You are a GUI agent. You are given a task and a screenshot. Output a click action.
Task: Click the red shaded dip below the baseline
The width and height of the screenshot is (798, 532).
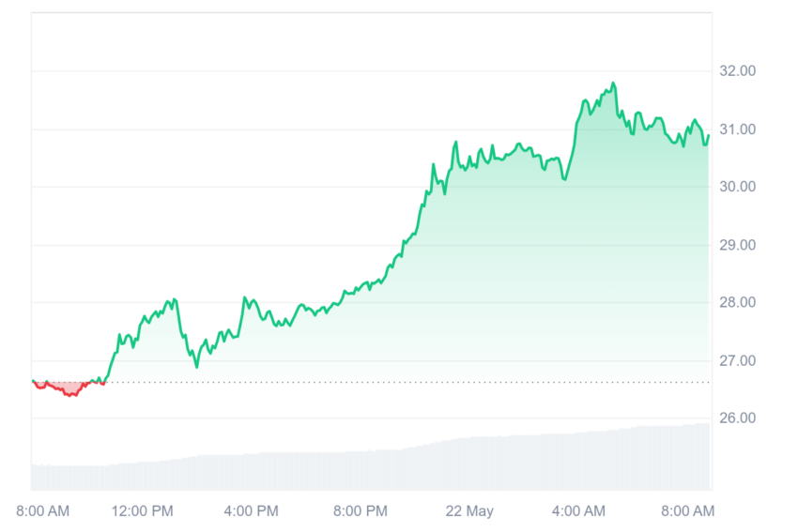tap(70, 388)
